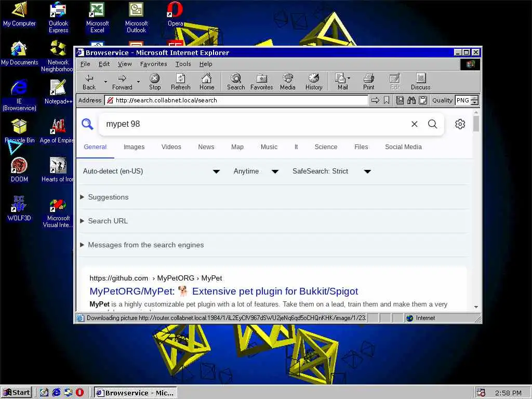Go to the Home page
The image size is (532, 399).
[x=207, y=82]
